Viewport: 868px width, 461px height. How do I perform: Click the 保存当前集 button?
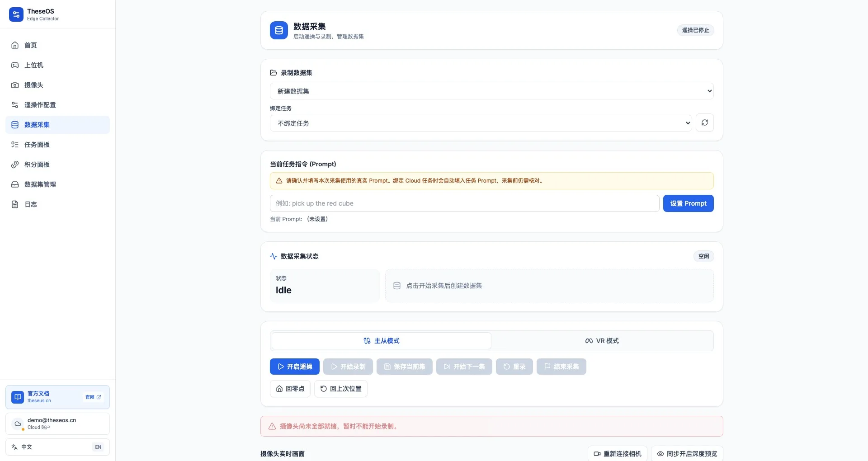tap(404, 367)
